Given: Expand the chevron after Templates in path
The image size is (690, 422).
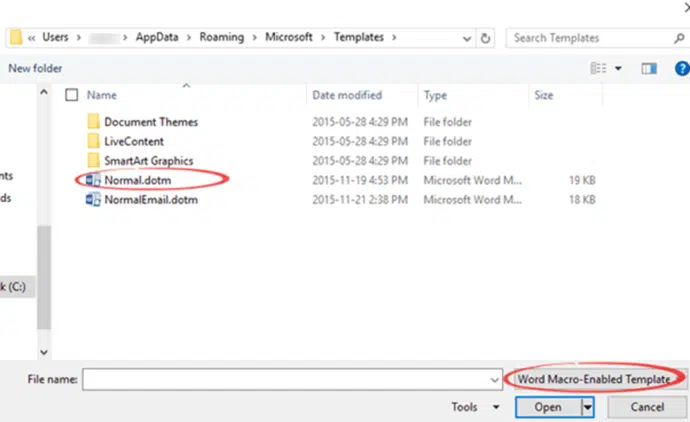Looking at the screenshot, I should [394, 37].
